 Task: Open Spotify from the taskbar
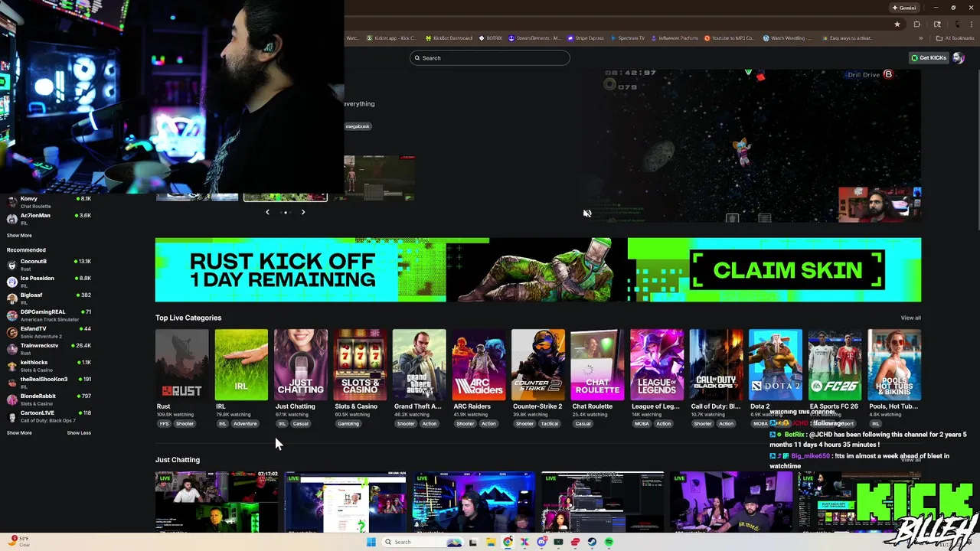[x=609, y=542]
